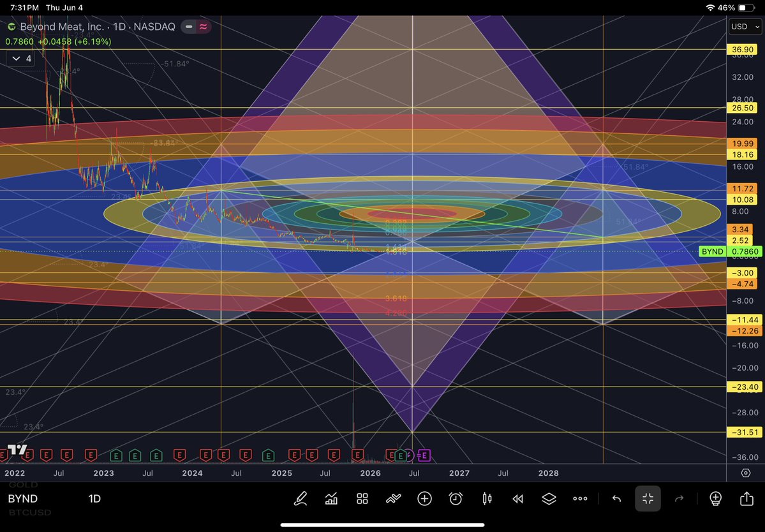Tap the red earnings marker just before 2026
This screenshot has height=532, width=765.
[358, 455]
